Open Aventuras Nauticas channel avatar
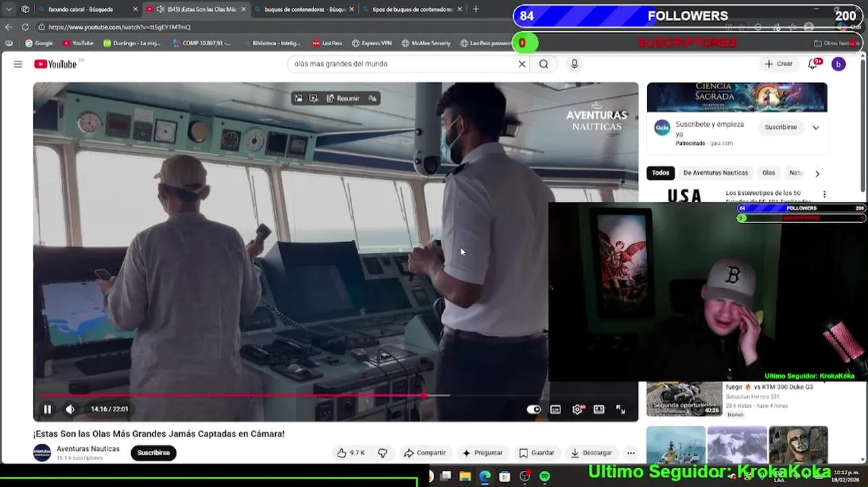The width and height of the screenshot is (868, 487). tap(42, 453)
